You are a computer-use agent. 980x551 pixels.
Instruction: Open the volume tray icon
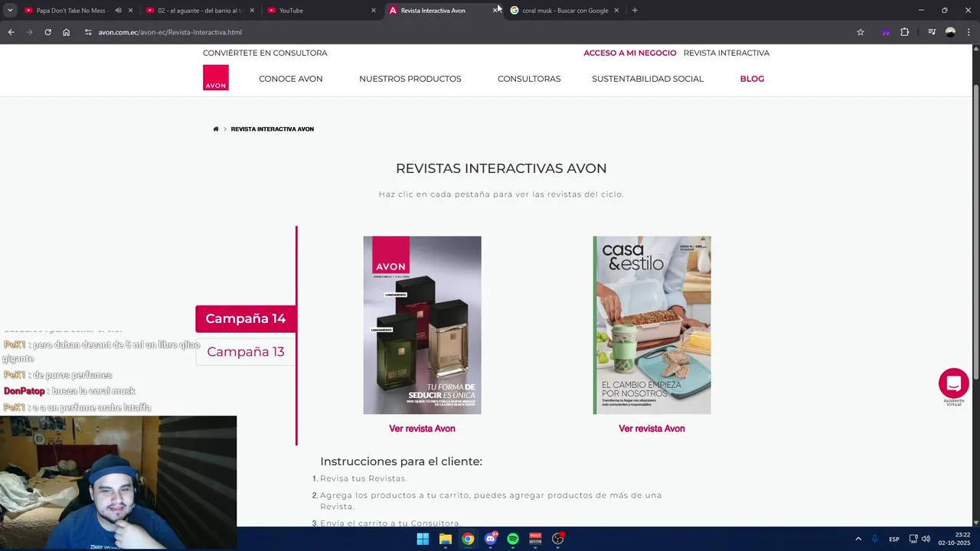926,539
